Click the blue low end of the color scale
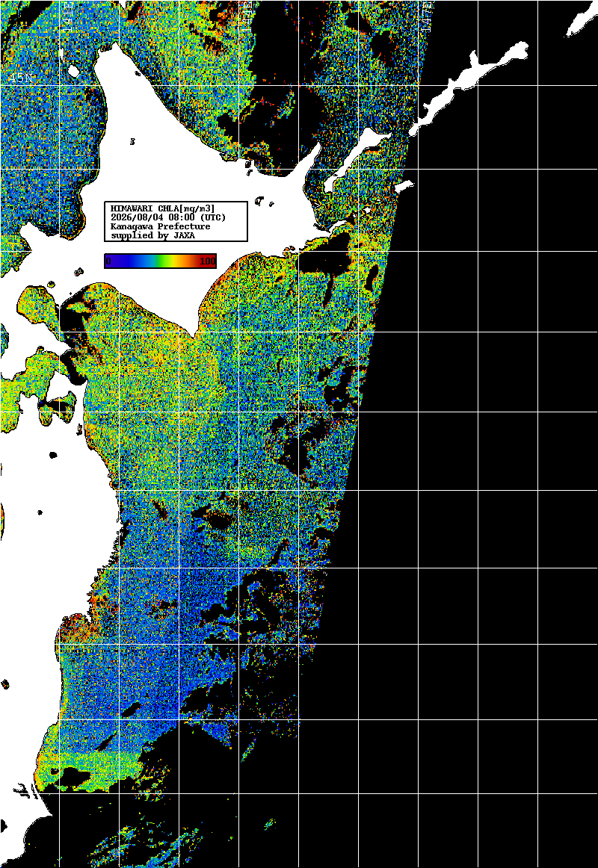This screenshot has height=868, width=598. coord(111,261)
